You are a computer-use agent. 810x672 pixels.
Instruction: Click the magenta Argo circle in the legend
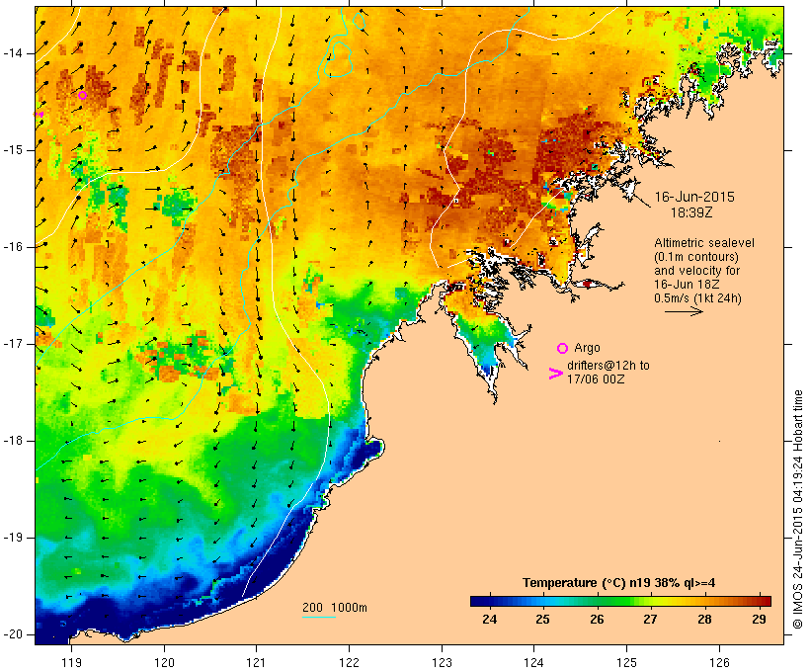(x=563, y=348)
